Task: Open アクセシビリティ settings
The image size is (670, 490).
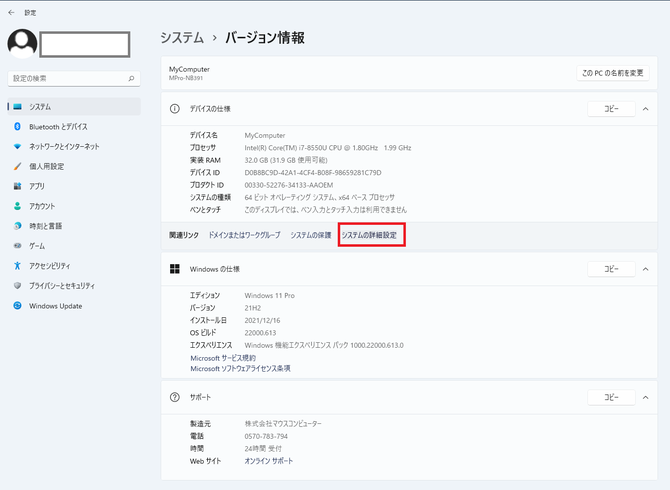Action: 50,266
